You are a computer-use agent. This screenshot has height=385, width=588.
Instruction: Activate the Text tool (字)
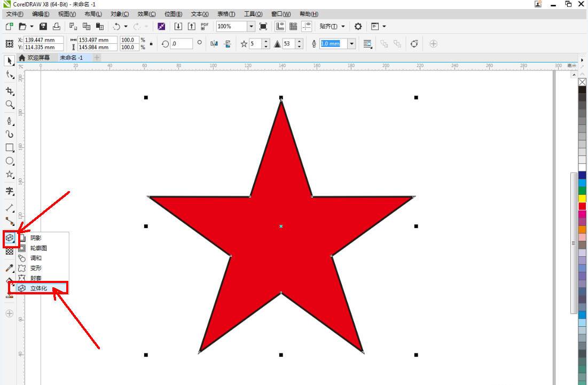click(9, 191)
